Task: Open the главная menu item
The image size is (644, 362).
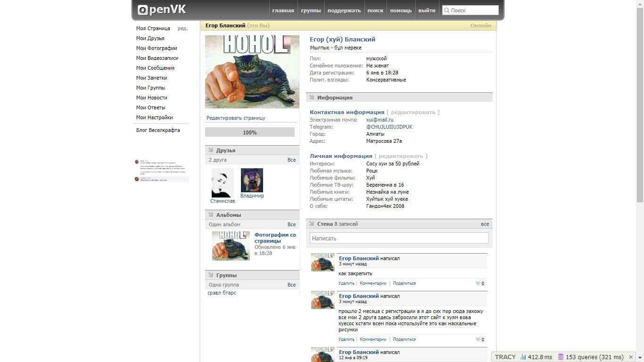Action: click(283, 10)
